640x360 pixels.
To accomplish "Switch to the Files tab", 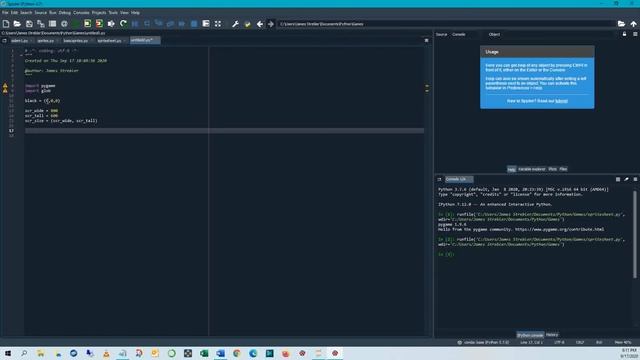I will click(x=563, y=169).
